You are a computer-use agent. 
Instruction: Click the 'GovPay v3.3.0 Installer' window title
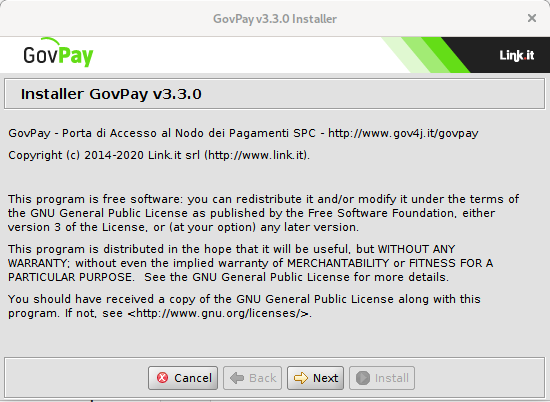pyautogui.click(x=275, y=19)
